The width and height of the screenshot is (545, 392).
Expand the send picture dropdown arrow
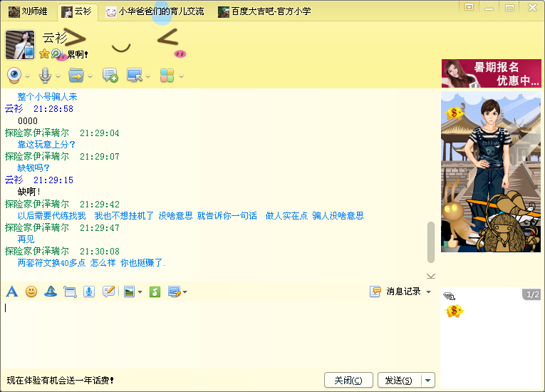(140, 292)
